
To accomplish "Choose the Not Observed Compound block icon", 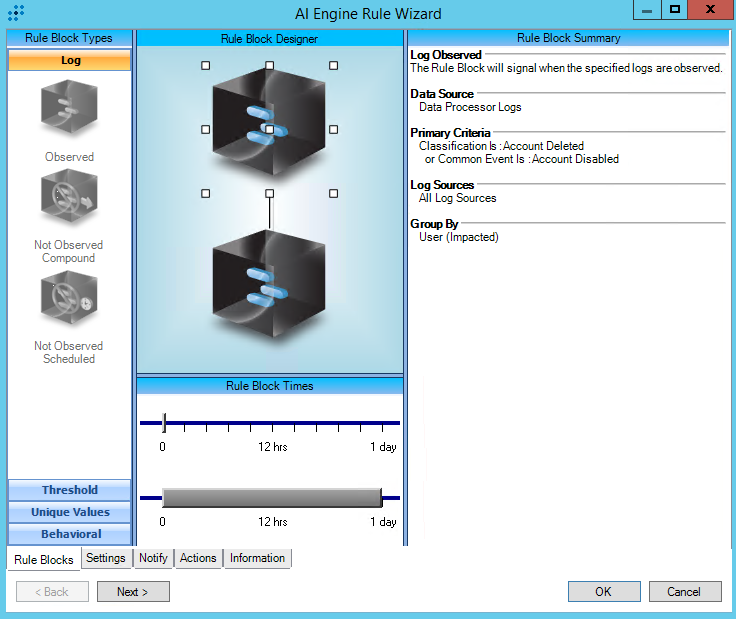I will point(69,199).
